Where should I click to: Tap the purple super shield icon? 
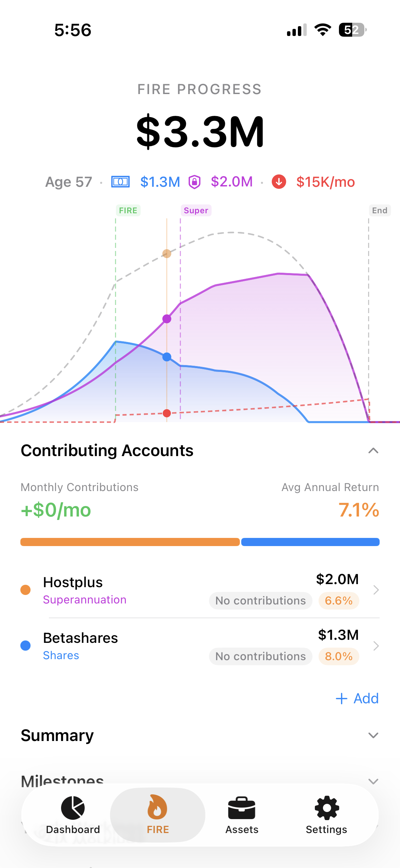pyautogui.click(x=195, y=182)
